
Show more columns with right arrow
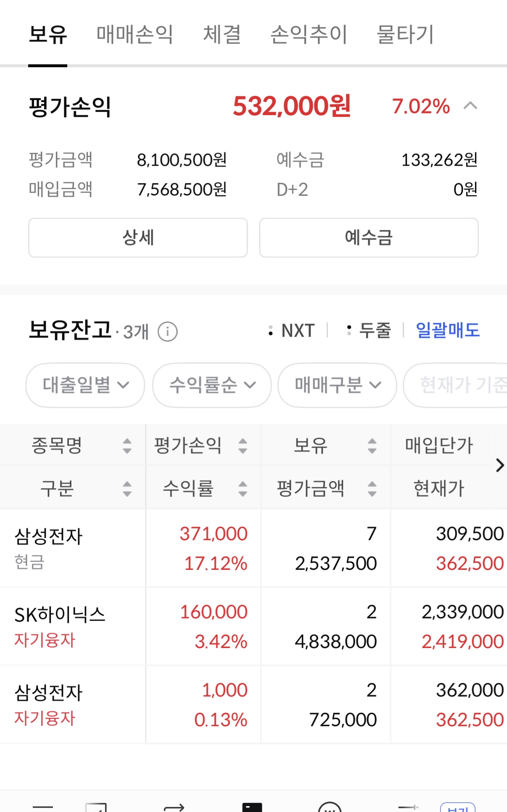click(499, 465)
